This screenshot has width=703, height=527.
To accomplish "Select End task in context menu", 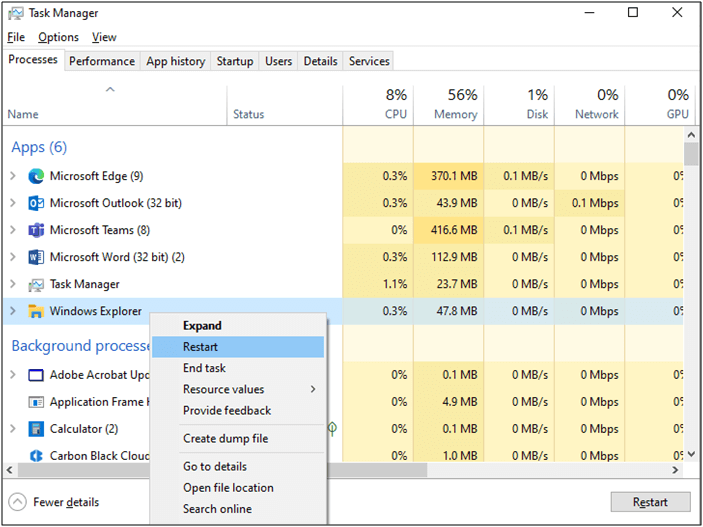I will tap(204, 368).
